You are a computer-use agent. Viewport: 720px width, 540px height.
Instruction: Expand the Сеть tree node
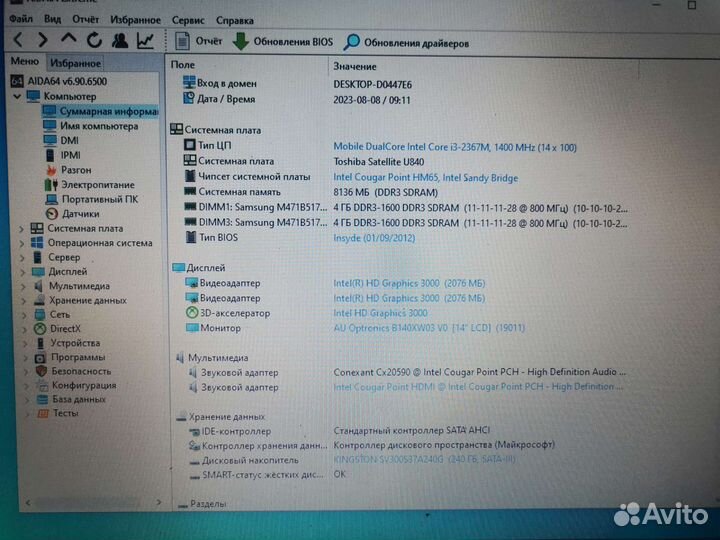tap(24, 315)
